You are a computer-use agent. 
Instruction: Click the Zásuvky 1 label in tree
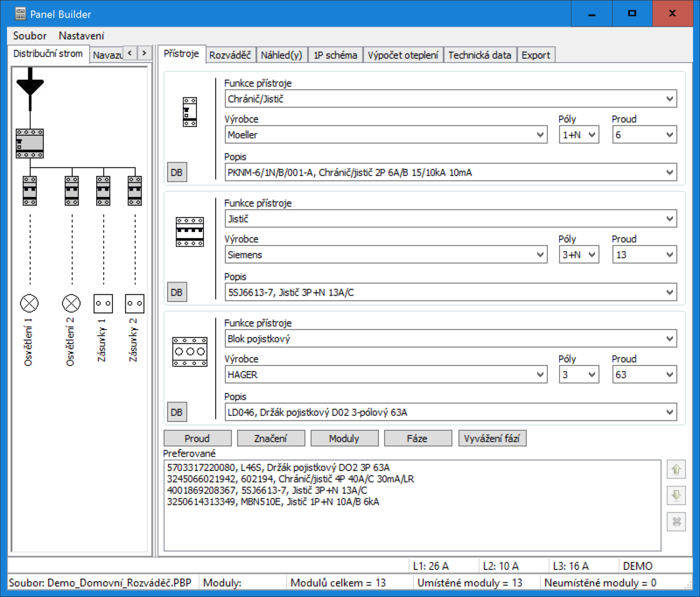(103, 340)
